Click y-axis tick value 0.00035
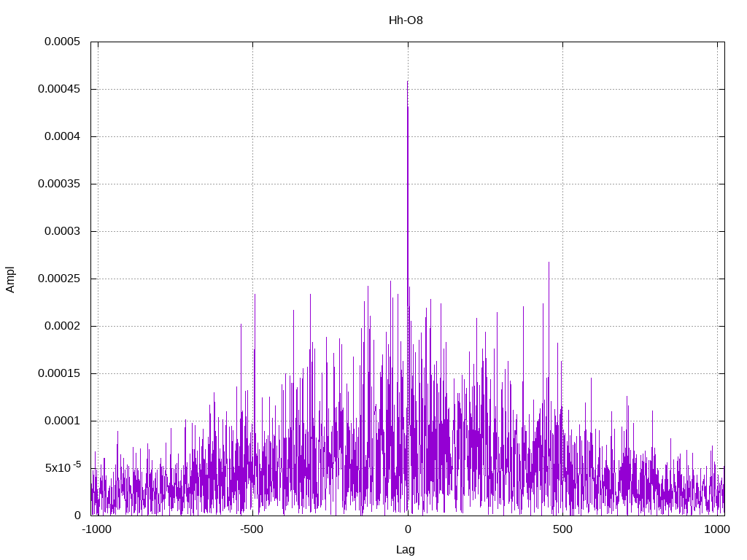The height and width of the screenshot is (560, 747). [60, 184]
